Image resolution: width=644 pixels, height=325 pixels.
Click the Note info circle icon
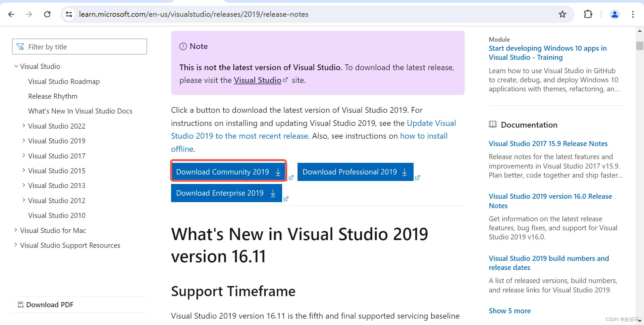[x=183, y=46]
